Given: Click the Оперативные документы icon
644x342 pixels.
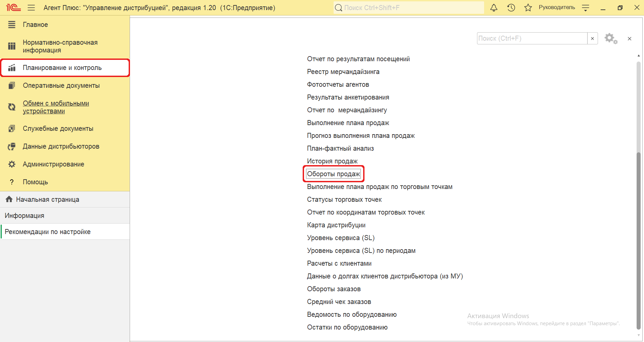Looking at the screenshot, I should click(x=12, y=85).
